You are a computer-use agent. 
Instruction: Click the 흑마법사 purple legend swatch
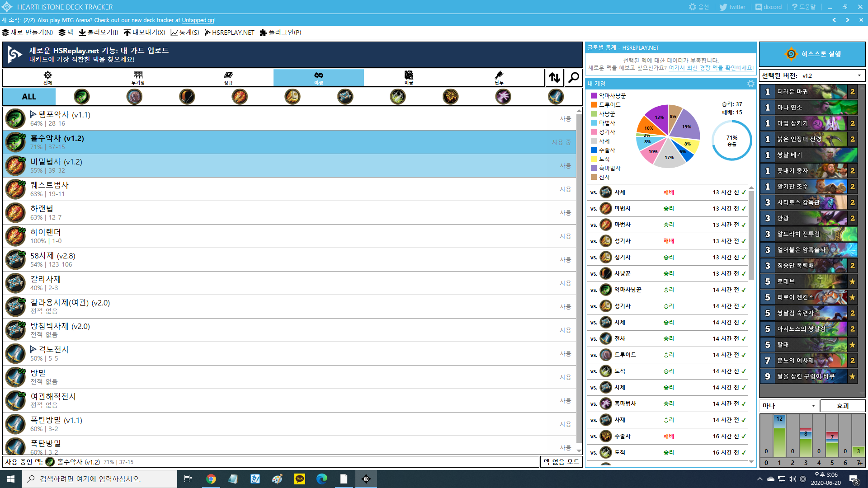click(x=594, y=168)
